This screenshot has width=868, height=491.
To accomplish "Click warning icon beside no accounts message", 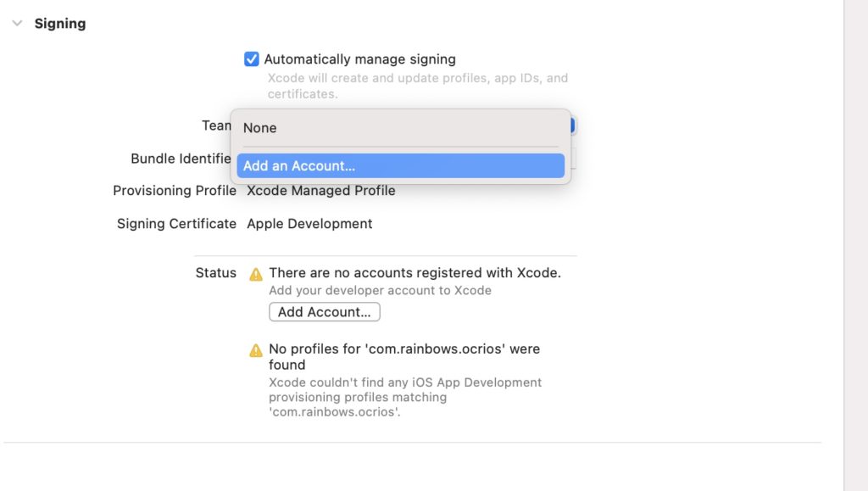I will pyautogui.click(x=256, y=274).
